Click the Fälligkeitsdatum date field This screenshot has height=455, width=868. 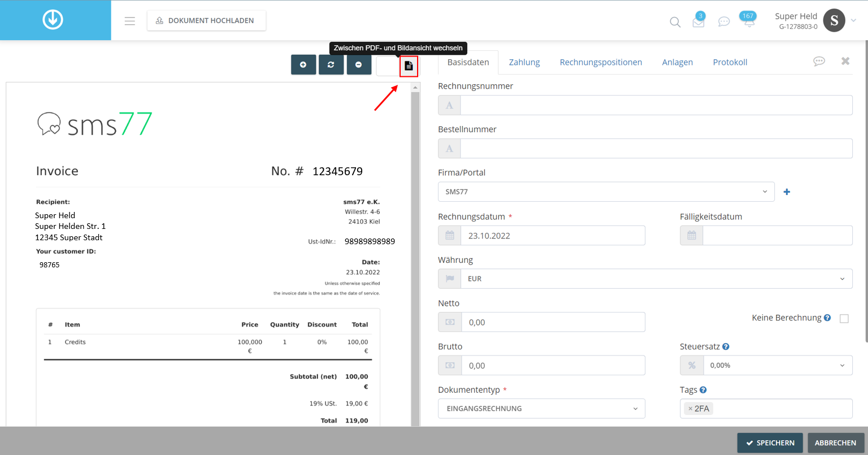[778, 236]
